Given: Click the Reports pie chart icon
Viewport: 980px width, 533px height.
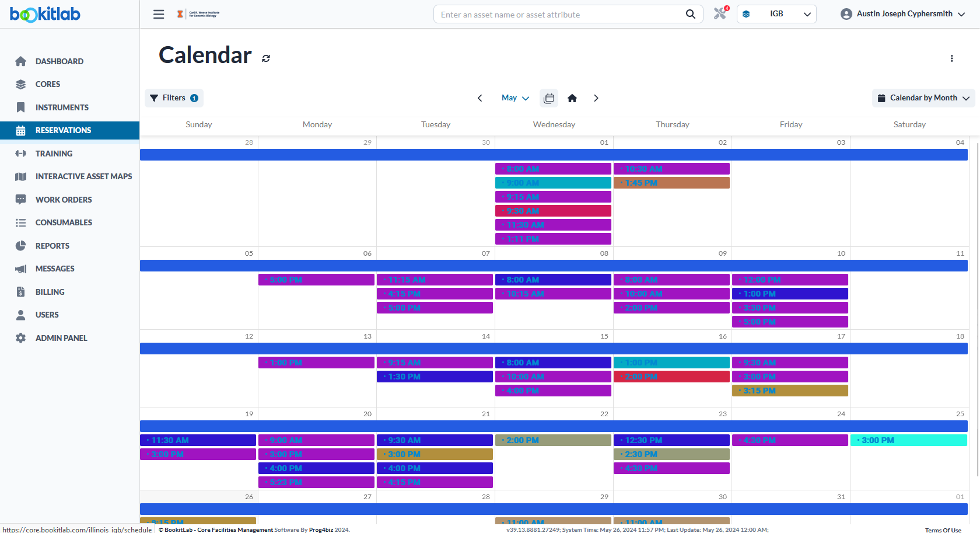Looking at the screenshot, I should (21, 246).
